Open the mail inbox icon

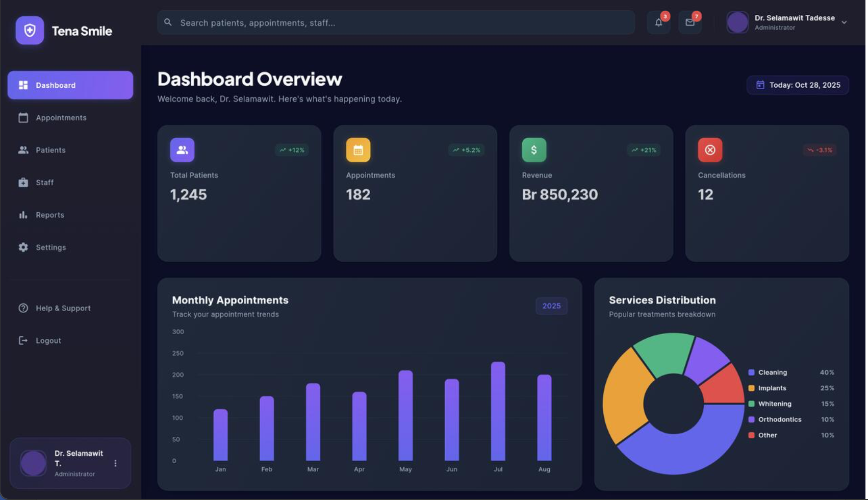click(690, 22)
